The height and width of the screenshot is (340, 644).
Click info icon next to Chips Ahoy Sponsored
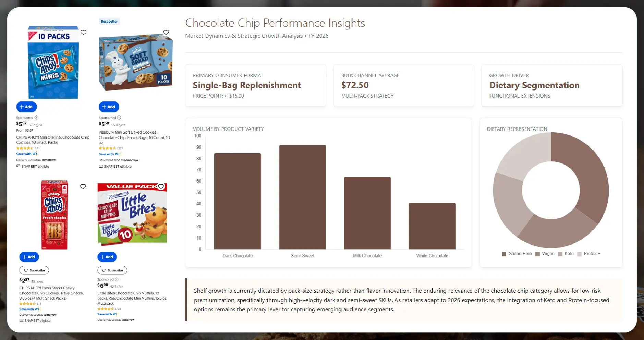tap(37, 118)
